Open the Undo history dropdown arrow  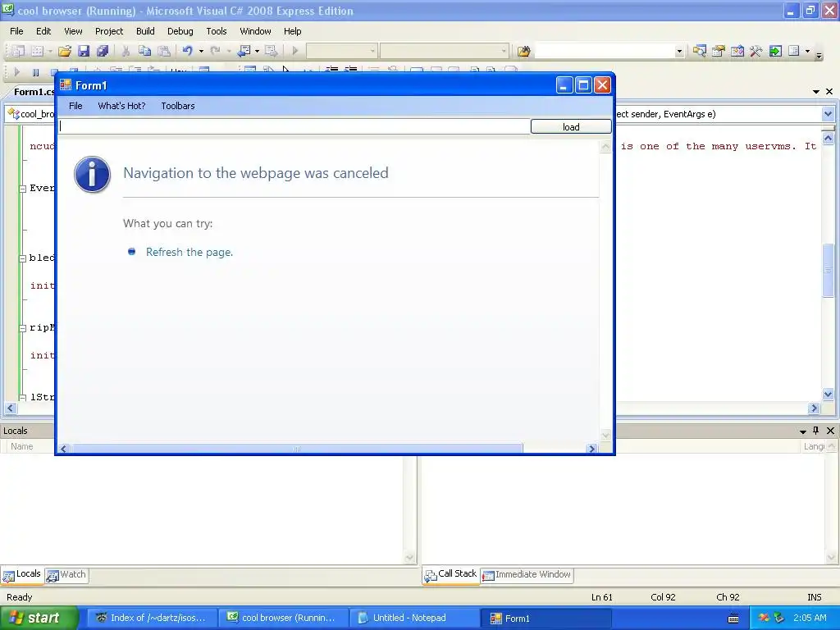point(202,51)
